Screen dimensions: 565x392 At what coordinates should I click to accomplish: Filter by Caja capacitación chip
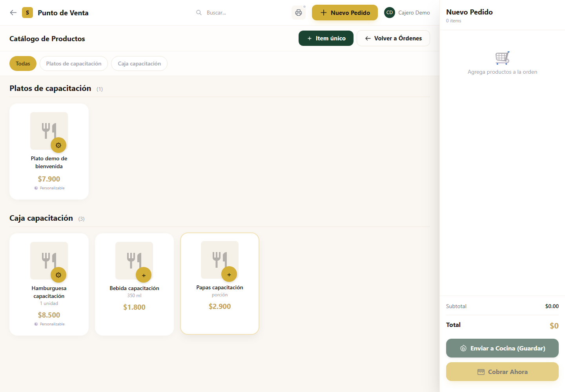[x=139, y=64]
